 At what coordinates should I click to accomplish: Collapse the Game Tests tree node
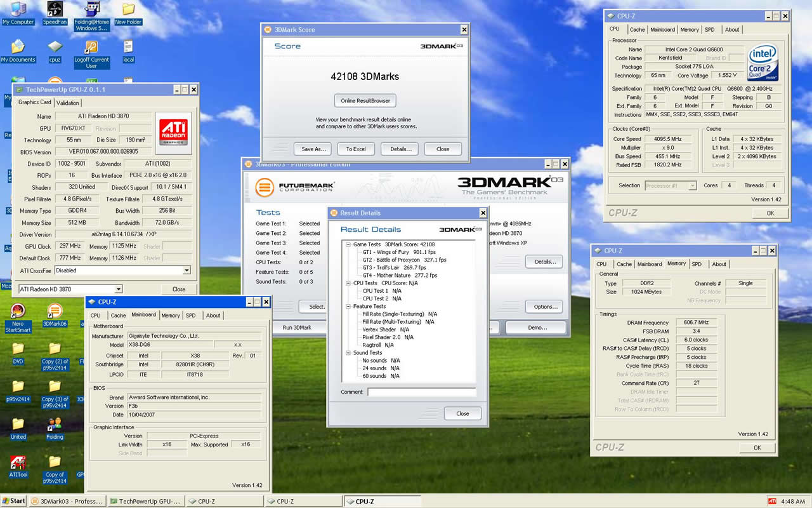tap(348, 244)
